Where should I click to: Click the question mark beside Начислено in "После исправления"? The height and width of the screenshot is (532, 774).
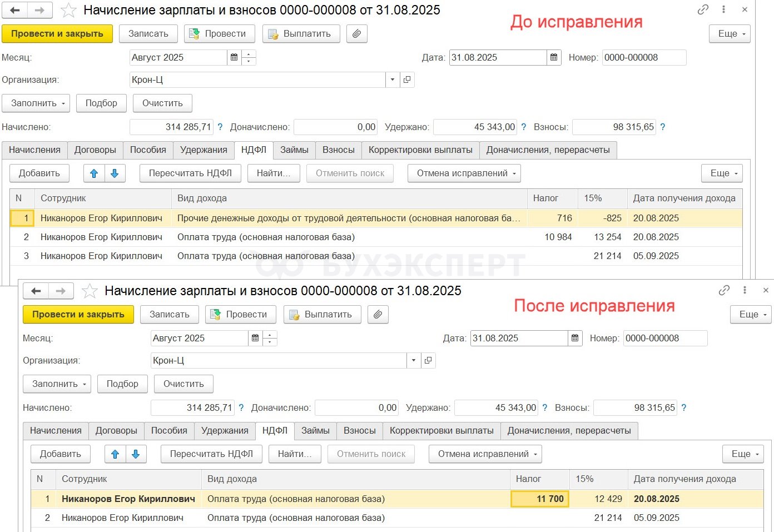[241, 408]
